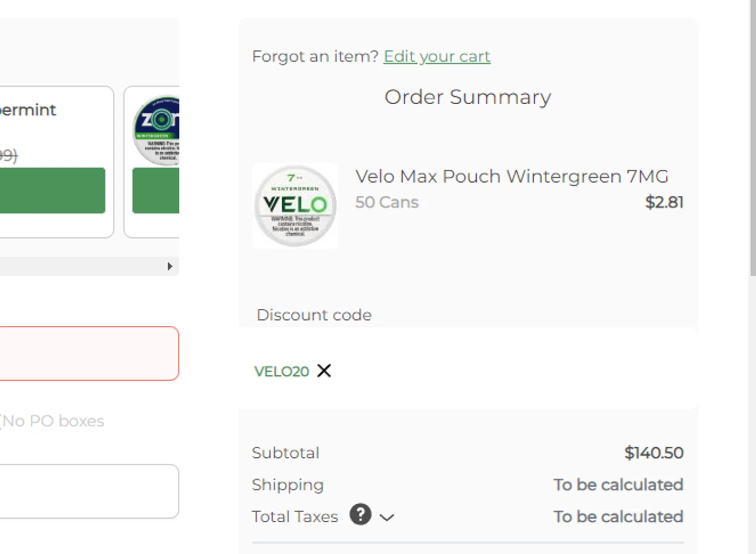Viewport: 756px width, 554px height.
Task: Select the VELO20 discount code tag
Action: tap(281, 372)
